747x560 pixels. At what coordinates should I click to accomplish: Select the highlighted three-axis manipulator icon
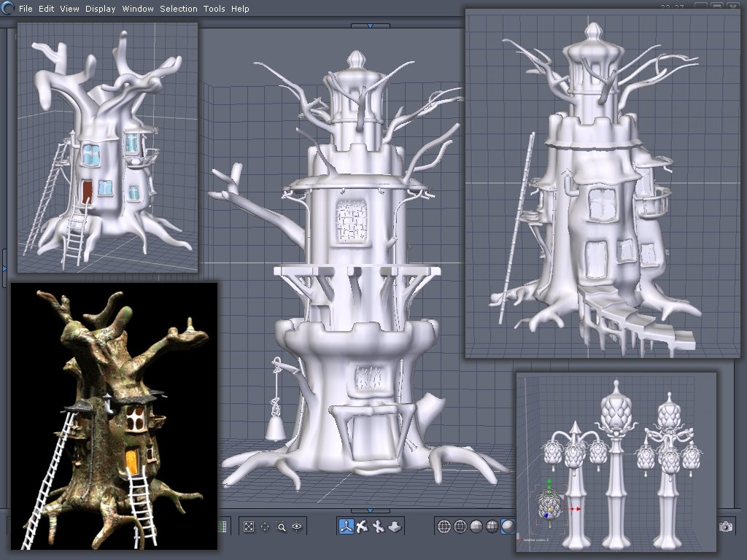[347, 526]
